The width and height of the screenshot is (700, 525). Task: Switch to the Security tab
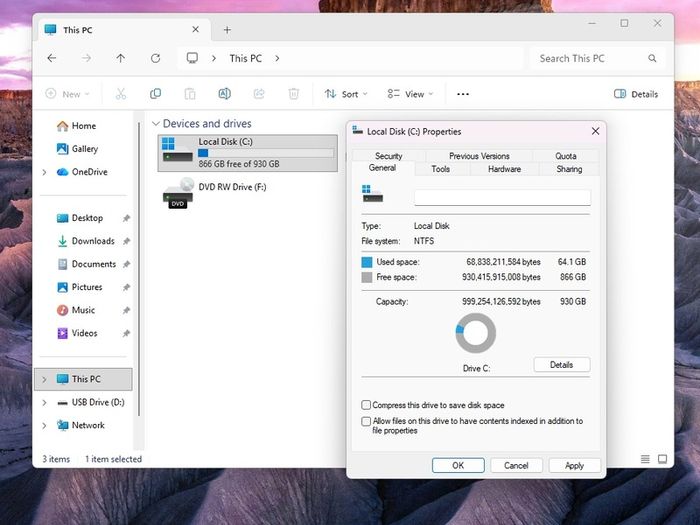click(x=388, y=156)
